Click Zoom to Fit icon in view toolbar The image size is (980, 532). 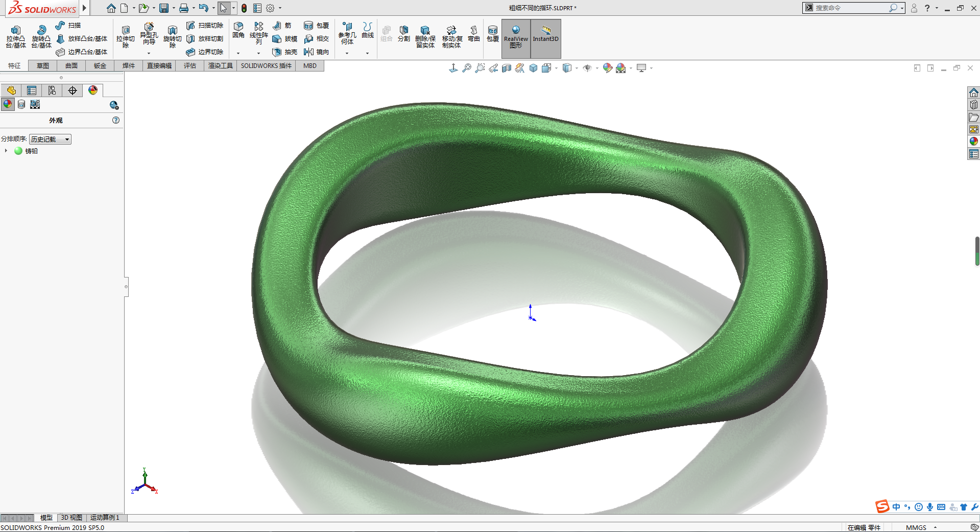tap(467, 68)
